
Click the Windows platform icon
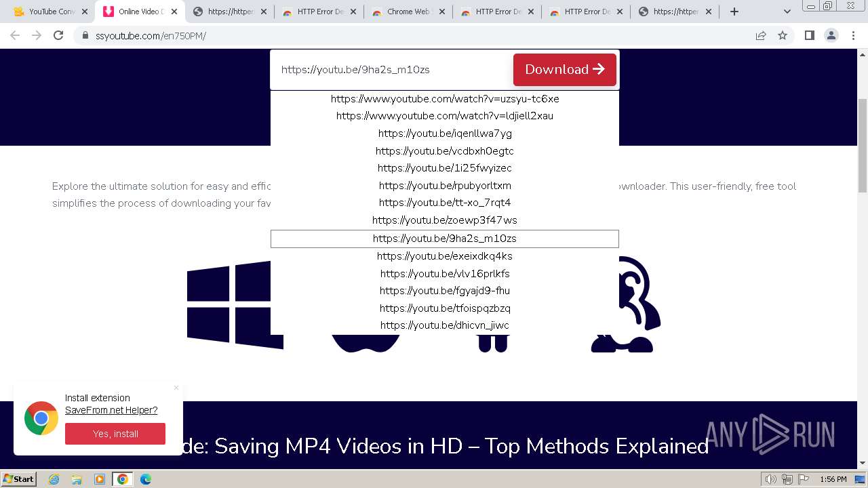[x=235, y=305]
